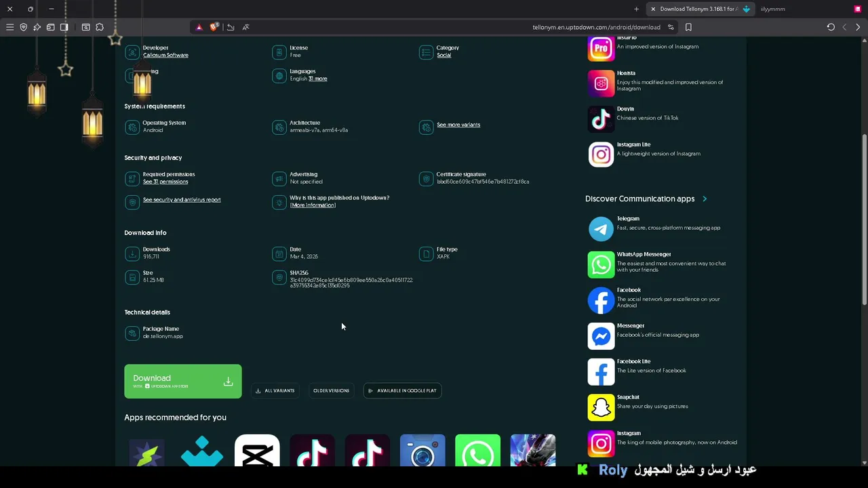This screenshot has width=868, height=488.
Task: Open the Facebook app icon in sidebar
Action: click(601, 300)
